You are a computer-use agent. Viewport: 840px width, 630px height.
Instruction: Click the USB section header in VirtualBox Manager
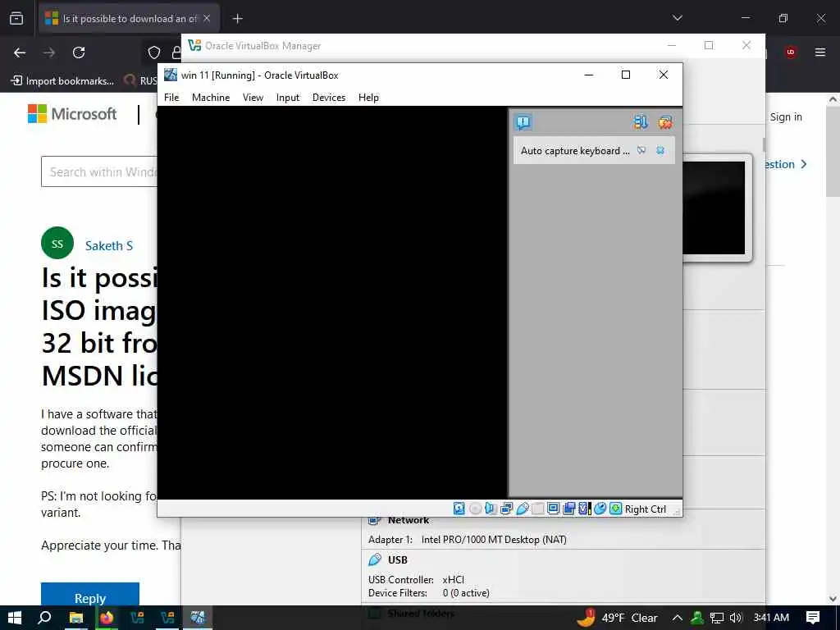398,559
